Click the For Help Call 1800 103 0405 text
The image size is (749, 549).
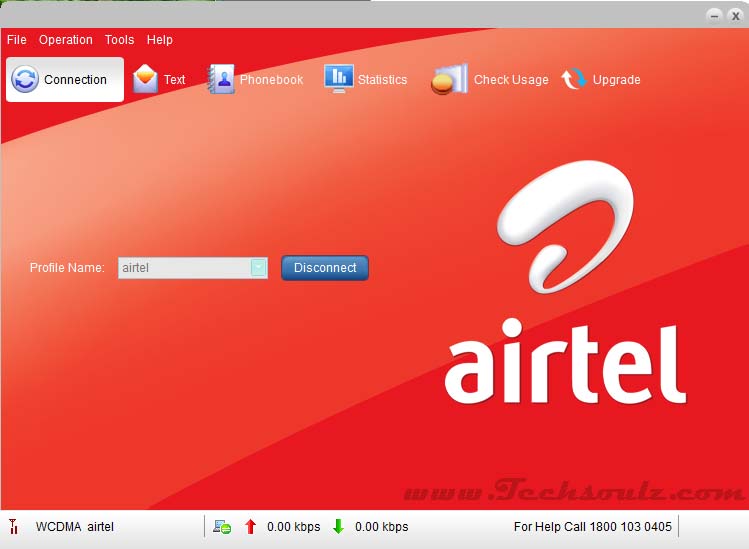[592, 527]
